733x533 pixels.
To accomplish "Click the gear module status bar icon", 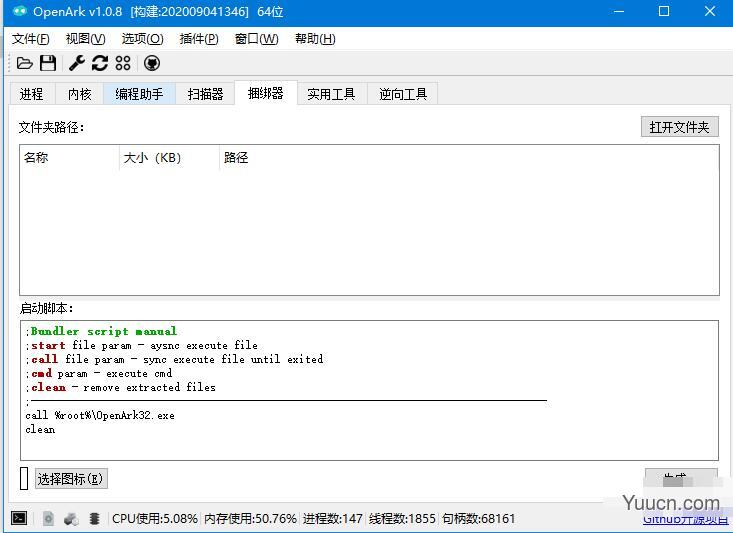I will (48, 518).
